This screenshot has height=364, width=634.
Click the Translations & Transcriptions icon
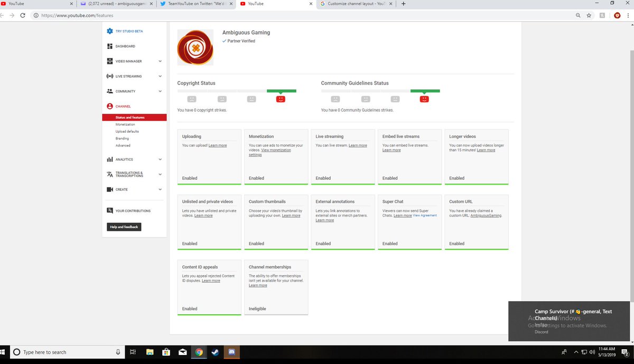tap(110, 174)
